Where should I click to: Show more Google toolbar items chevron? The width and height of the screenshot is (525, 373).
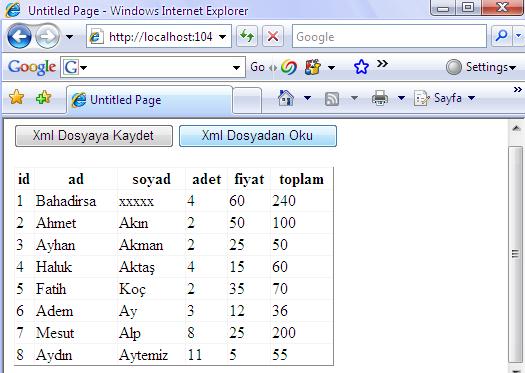pos(382,63)
